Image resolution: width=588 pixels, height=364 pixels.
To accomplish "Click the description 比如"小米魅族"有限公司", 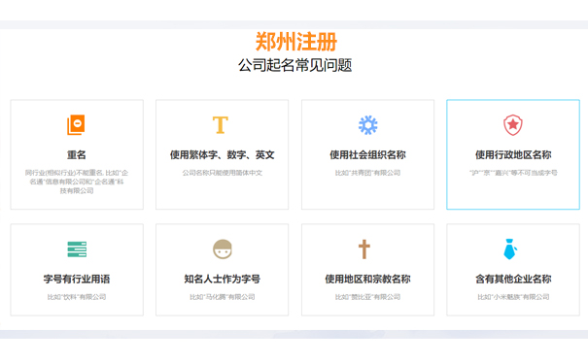I will point(513,297).
